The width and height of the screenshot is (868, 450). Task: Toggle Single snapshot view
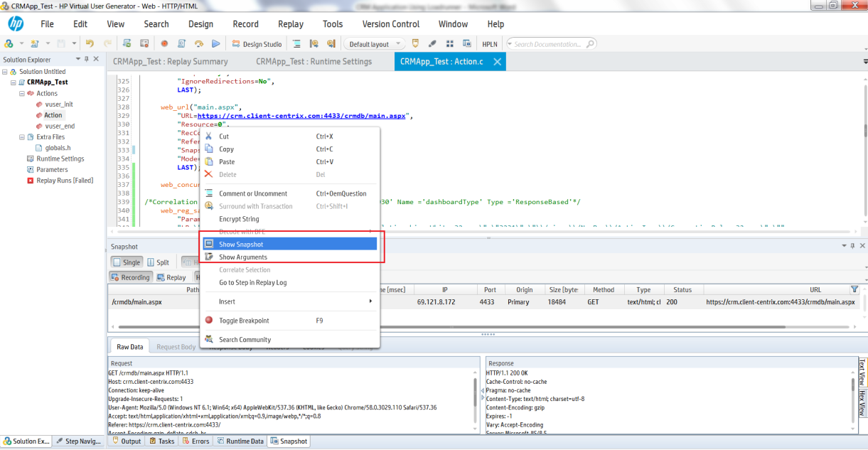tap(127, 262)
